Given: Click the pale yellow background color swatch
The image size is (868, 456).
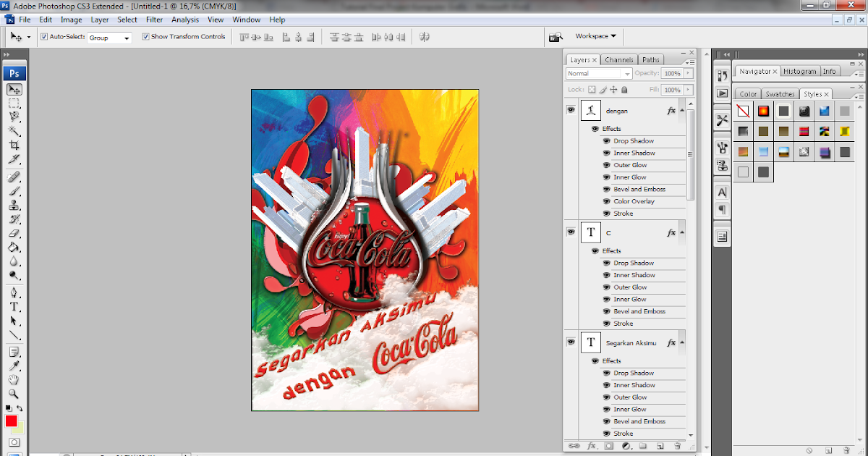Looking at the screenshot, I should coord(19,427).
